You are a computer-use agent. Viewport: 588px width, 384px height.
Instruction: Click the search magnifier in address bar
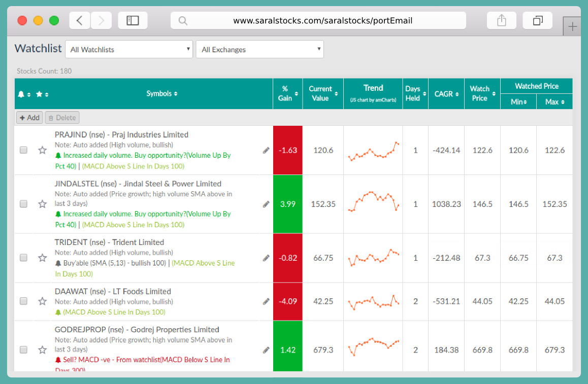[183, 21]
